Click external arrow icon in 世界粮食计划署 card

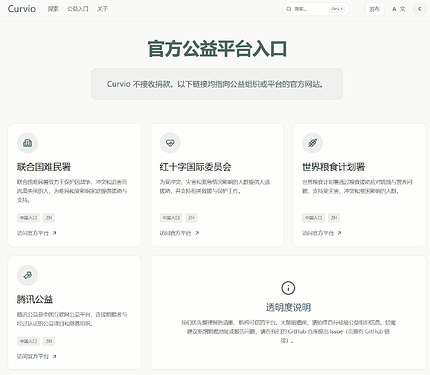click(x=339, y=233)
